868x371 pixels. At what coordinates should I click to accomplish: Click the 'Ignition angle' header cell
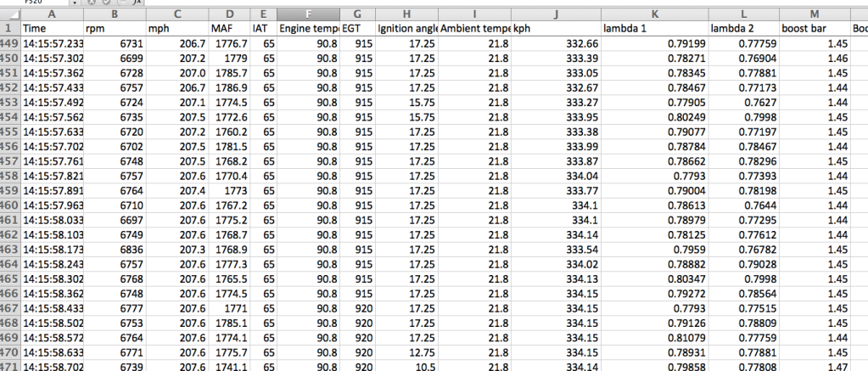coord(406,28)
